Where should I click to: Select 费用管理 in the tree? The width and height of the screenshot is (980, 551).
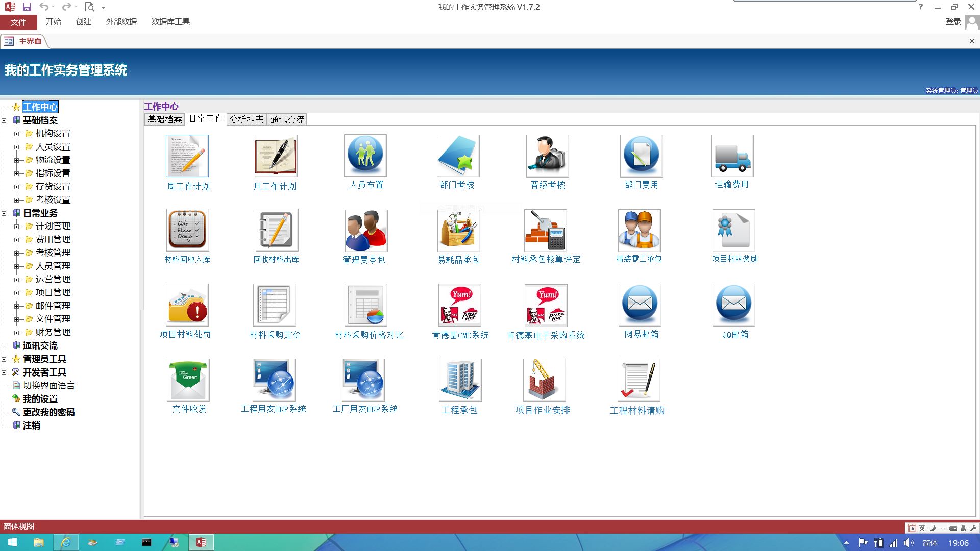tap(53, 239)
